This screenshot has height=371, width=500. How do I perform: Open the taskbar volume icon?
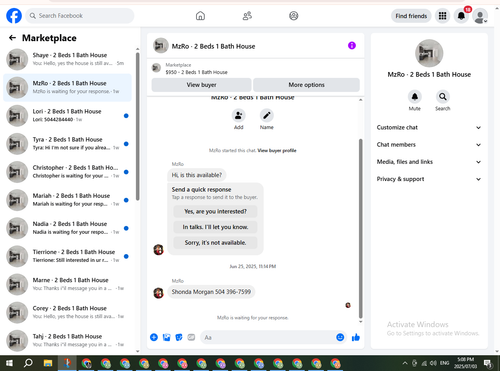(433, 363)
